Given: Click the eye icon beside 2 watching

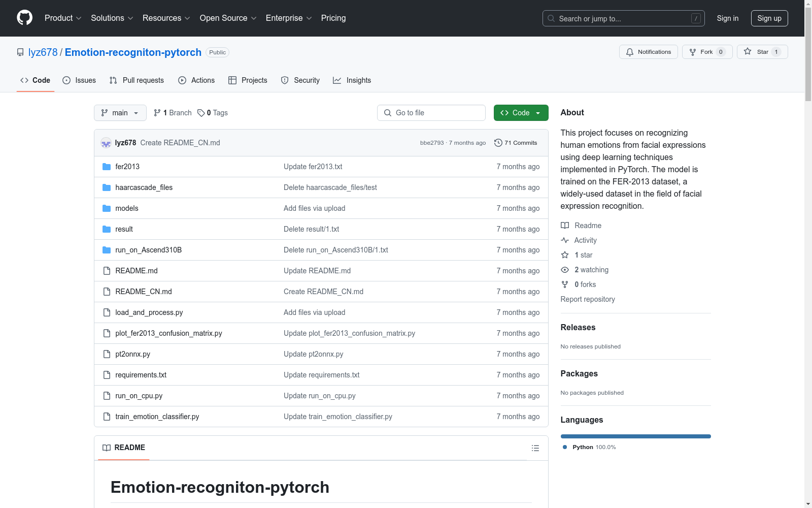Looking at the screenshot, I should pos(565,270).
